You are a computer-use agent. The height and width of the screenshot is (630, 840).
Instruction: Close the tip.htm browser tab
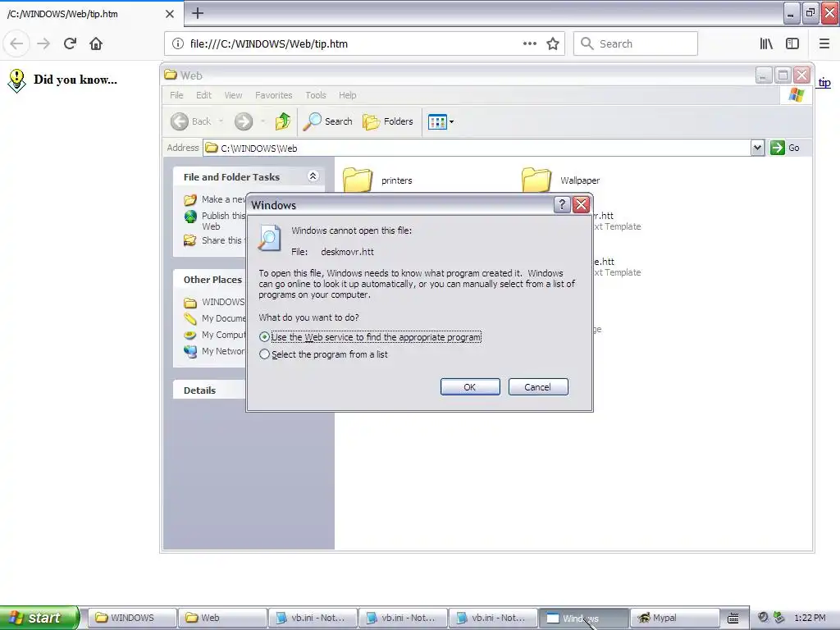(169, 13)
